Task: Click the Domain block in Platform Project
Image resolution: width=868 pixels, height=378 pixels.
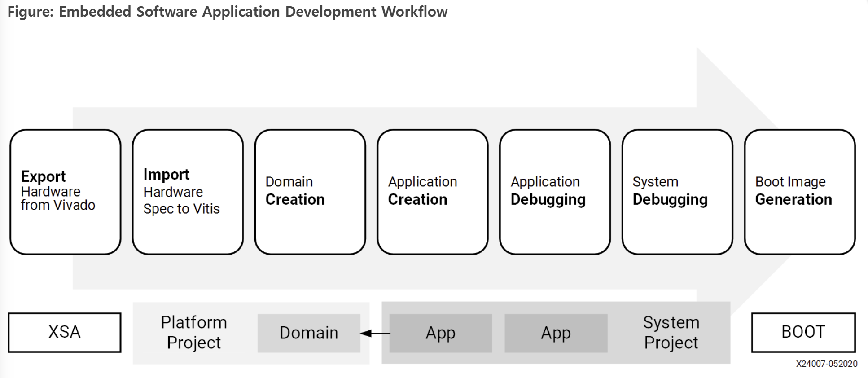Action: click(x=309, y=333)
